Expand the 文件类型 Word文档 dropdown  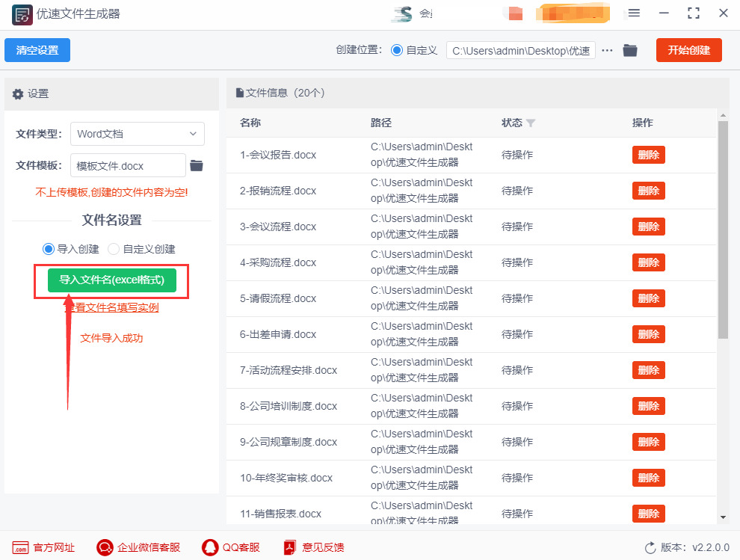[x=138, y=134]
